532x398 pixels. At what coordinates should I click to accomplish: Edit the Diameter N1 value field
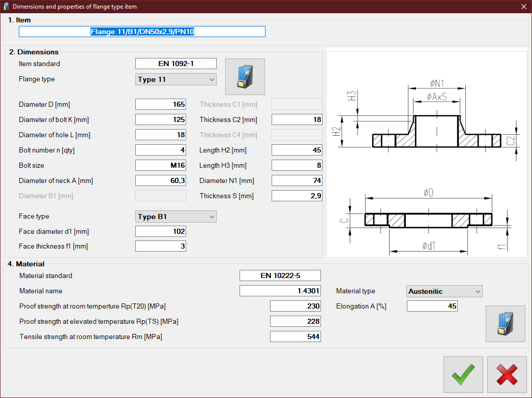[297, 180]
